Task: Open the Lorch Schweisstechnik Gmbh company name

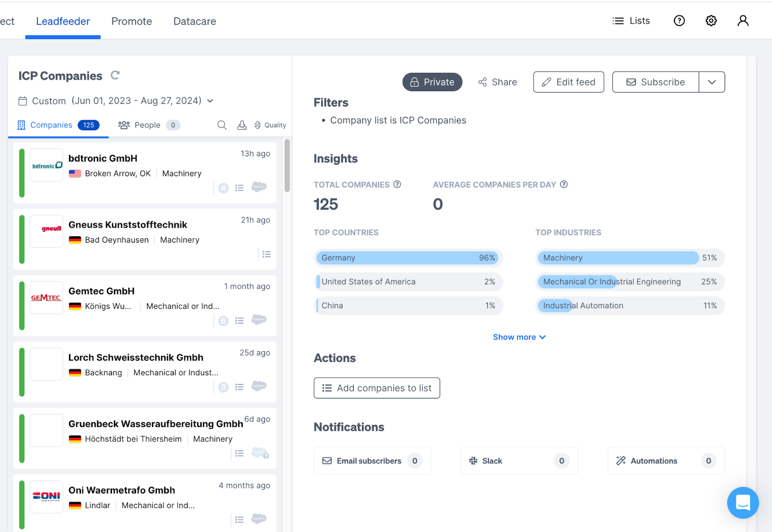Action: [x=136, y=357]
